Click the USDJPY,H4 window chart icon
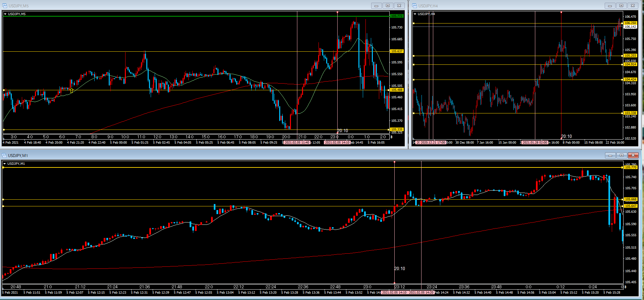This screenshot has width=644, height=300. pyautogui.click(x=414, y=6)
